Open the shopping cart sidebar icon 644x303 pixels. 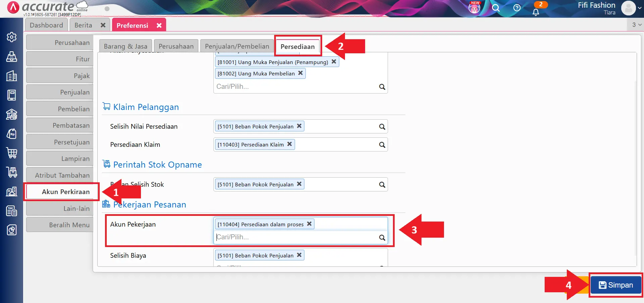click(x=12, y=153)
